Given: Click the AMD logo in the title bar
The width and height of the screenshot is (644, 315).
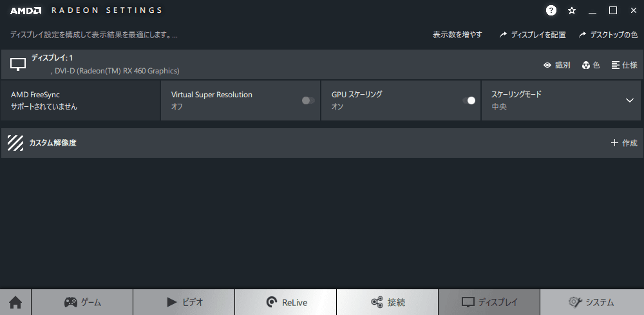Looking at the screenshot, I should coord(26,11).
